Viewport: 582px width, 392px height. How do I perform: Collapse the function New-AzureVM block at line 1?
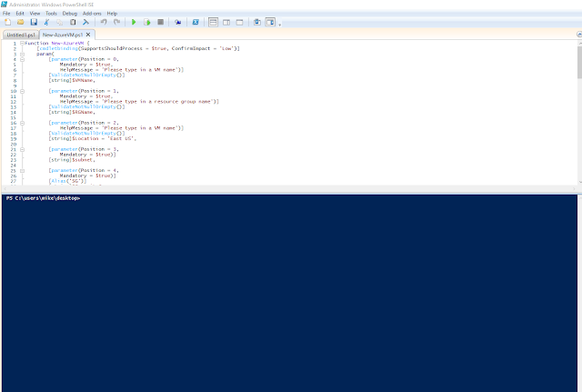(22, 43)
